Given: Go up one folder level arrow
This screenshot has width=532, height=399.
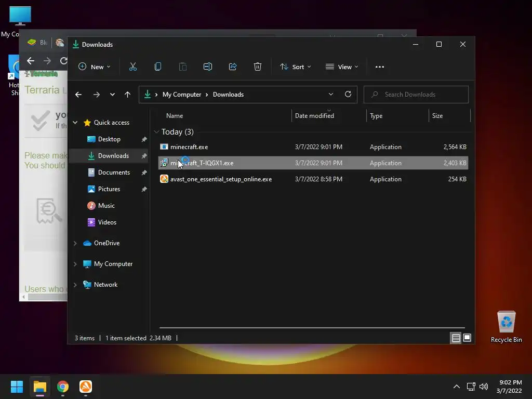Looking at the screenshot, I should click(128, 95).
